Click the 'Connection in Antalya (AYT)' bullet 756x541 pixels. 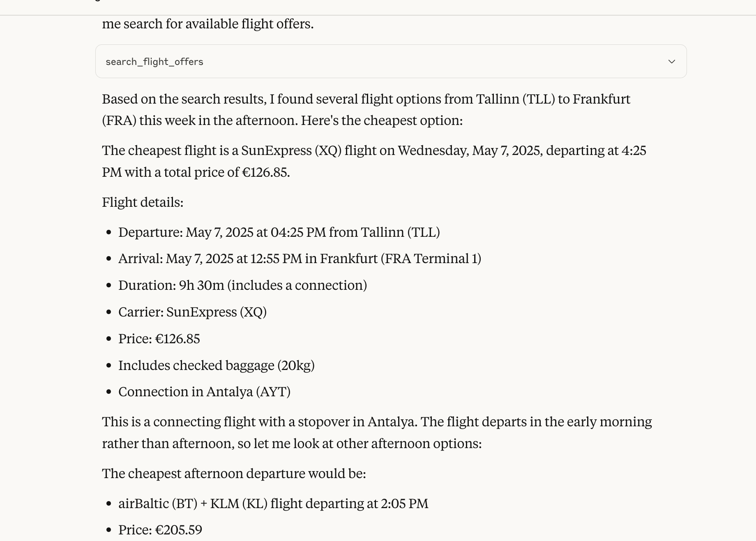[x=204, y=392]
